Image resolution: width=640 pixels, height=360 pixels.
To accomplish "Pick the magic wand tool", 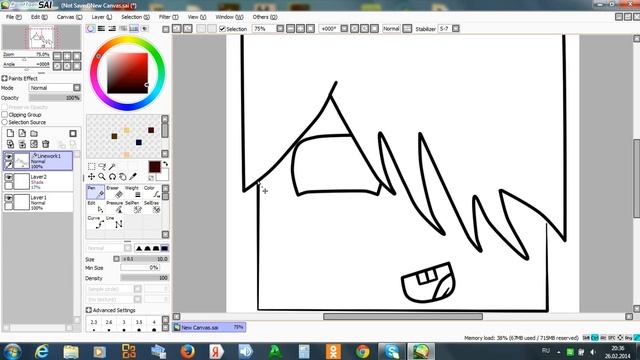I will 112,166.
